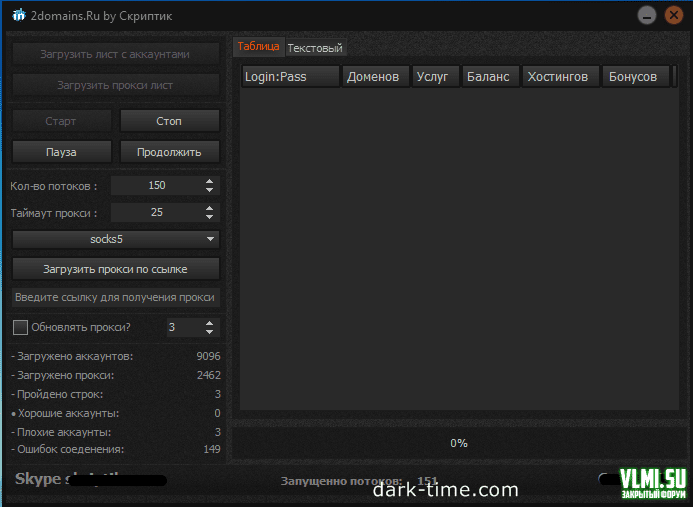Enable the Обновлять прокси checkbox

point(20,327)
